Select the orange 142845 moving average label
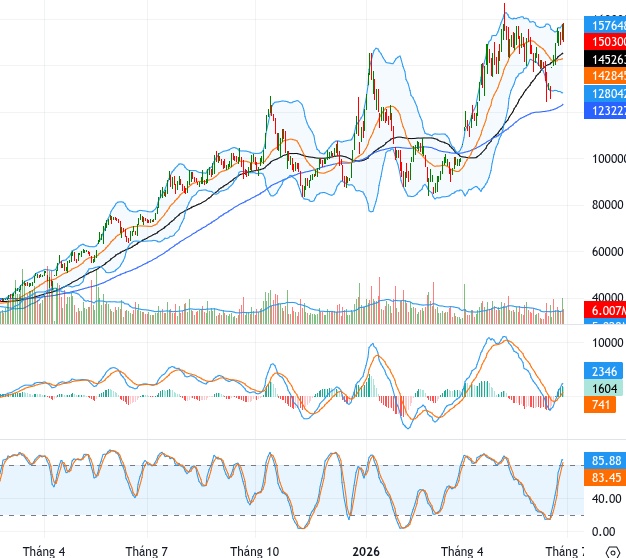Screen dimensions: 626x558 (x=605, y=76)
